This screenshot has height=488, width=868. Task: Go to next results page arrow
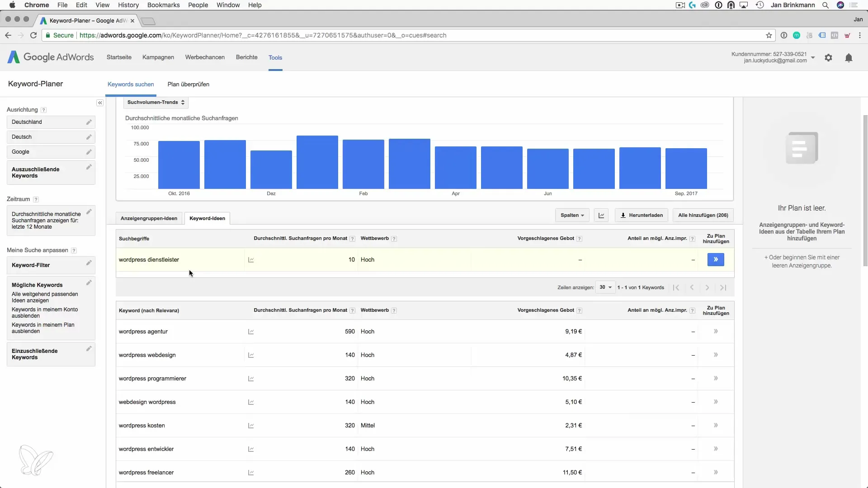pyautogui.click(x=708, y=288)
